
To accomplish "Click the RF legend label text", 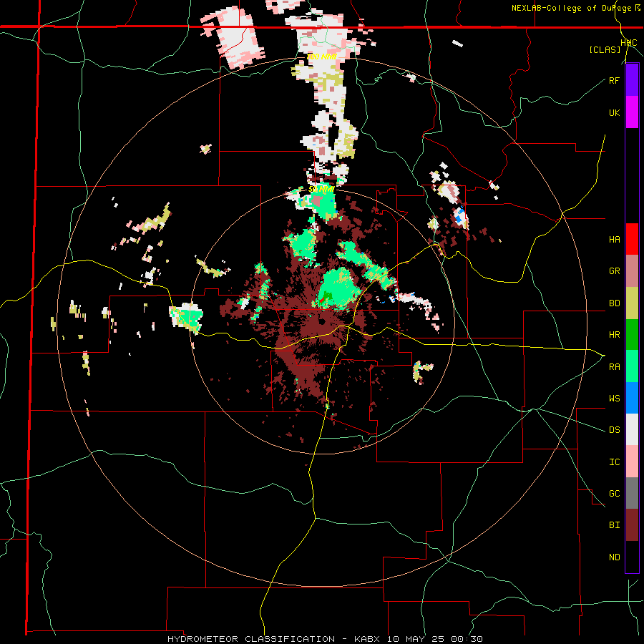I will (614, 80).
